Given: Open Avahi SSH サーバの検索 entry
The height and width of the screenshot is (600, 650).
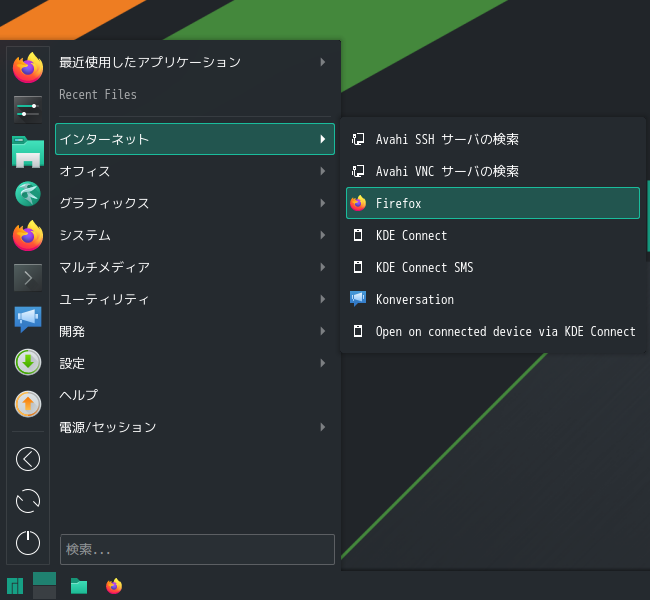Looking at the screenshot, I should [493, 139].
